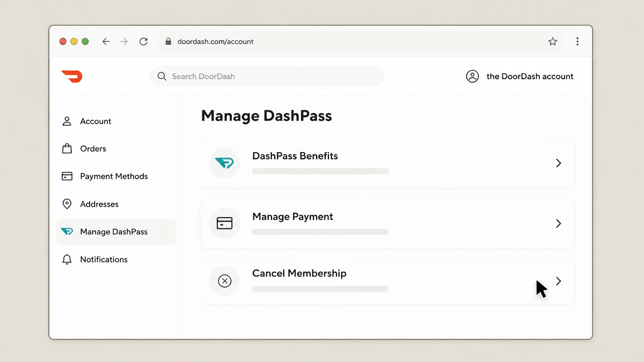
Task: Open the Manage Payment card
Action: (387, 223)
